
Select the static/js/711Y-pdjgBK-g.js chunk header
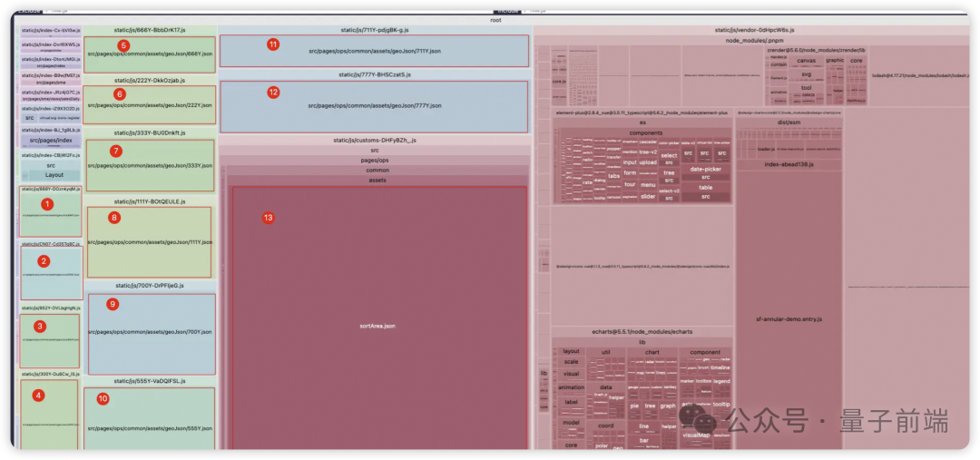(x=375, y=29)
